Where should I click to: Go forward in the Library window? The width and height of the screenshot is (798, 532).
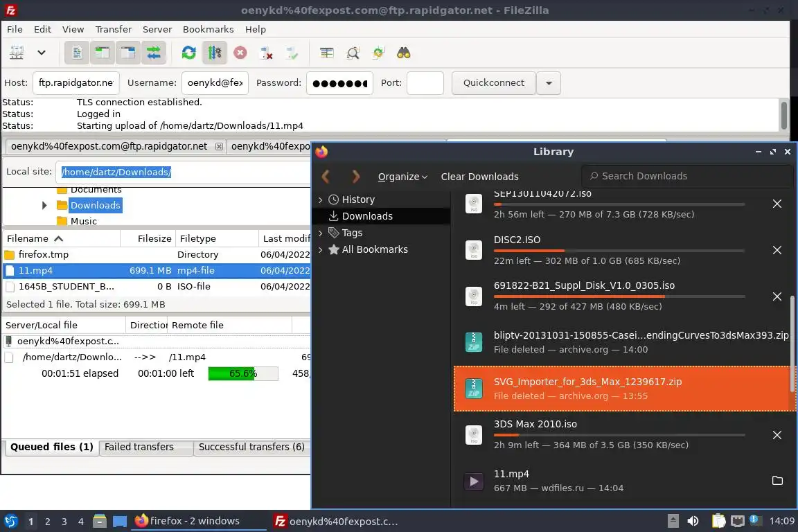click(x=355, y=177)
